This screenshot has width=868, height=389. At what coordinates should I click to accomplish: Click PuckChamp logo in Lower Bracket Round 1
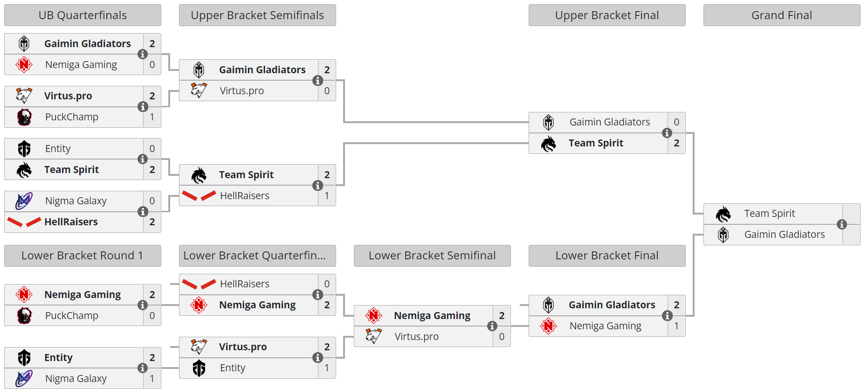[x=24, y=316]
